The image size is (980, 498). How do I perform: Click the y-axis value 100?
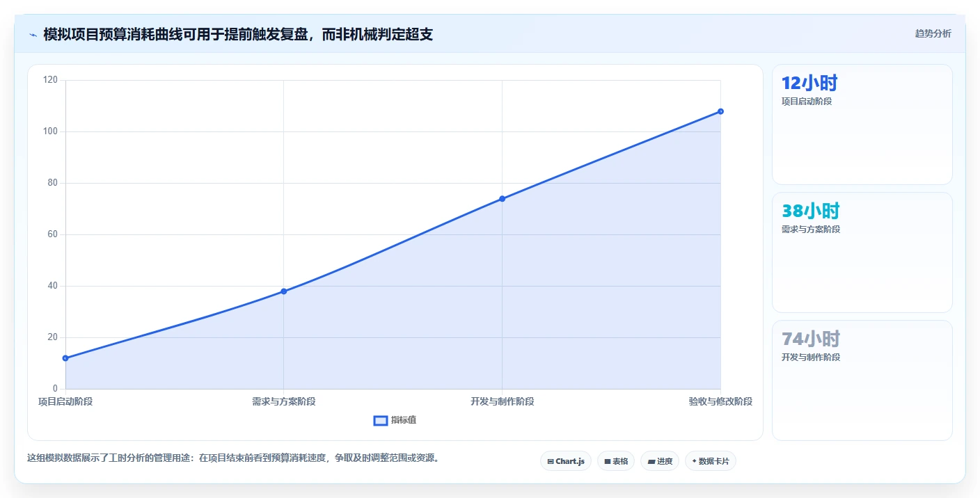(50, 131)
